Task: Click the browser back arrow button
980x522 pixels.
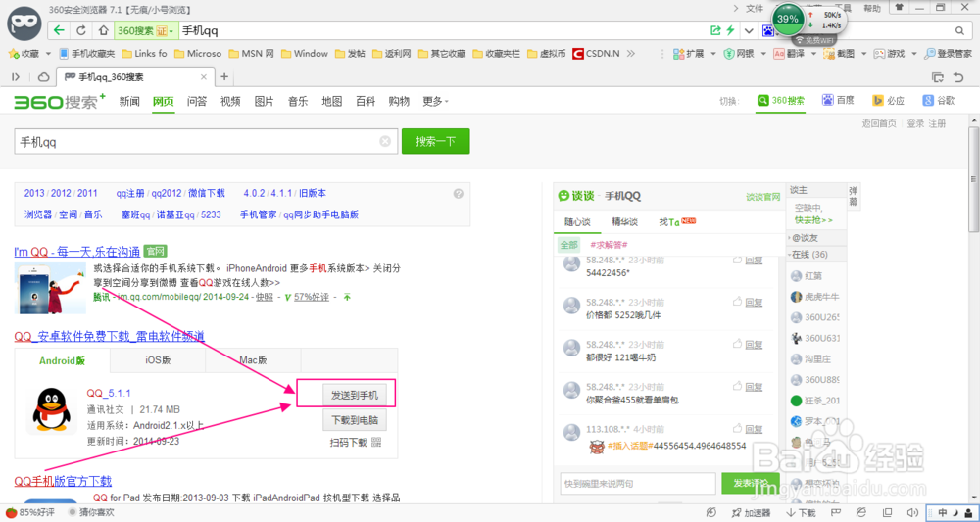Action: (x=60, y=30)
